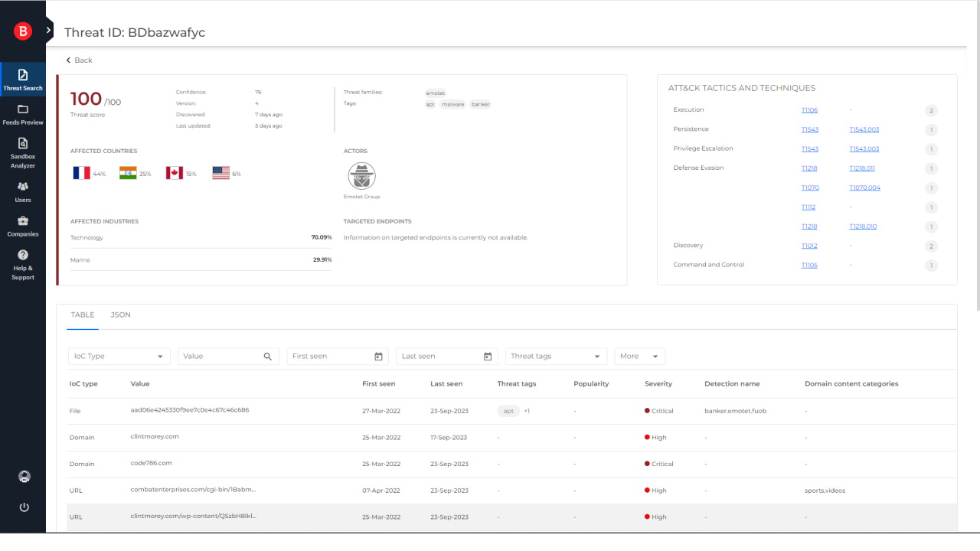
Task: Switch to the JSON tab
Action: coord(120,315)
